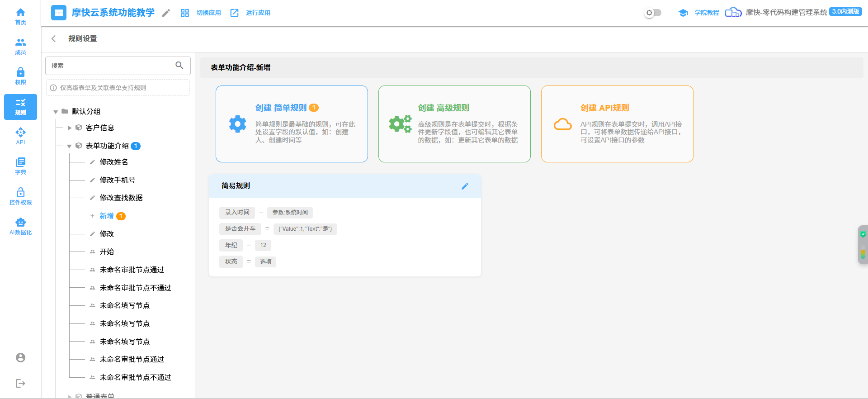Click the 选项 value tag

pos(266,262)
